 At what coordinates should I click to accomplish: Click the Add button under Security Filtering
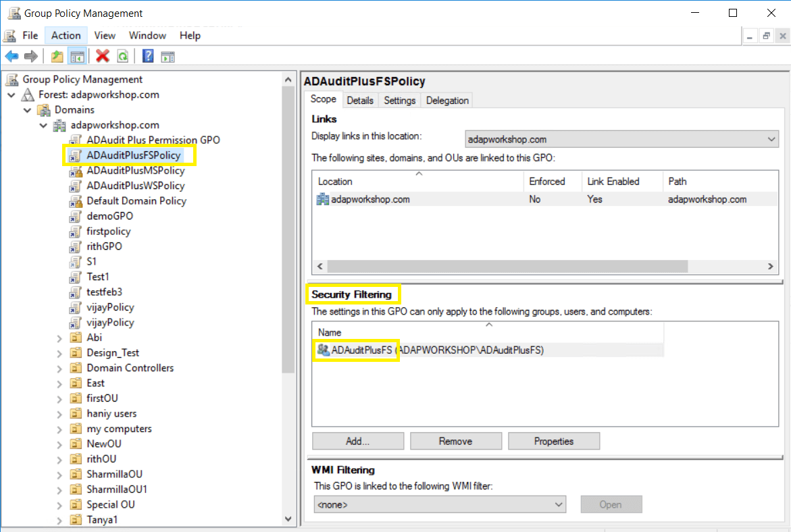point(357,441)
